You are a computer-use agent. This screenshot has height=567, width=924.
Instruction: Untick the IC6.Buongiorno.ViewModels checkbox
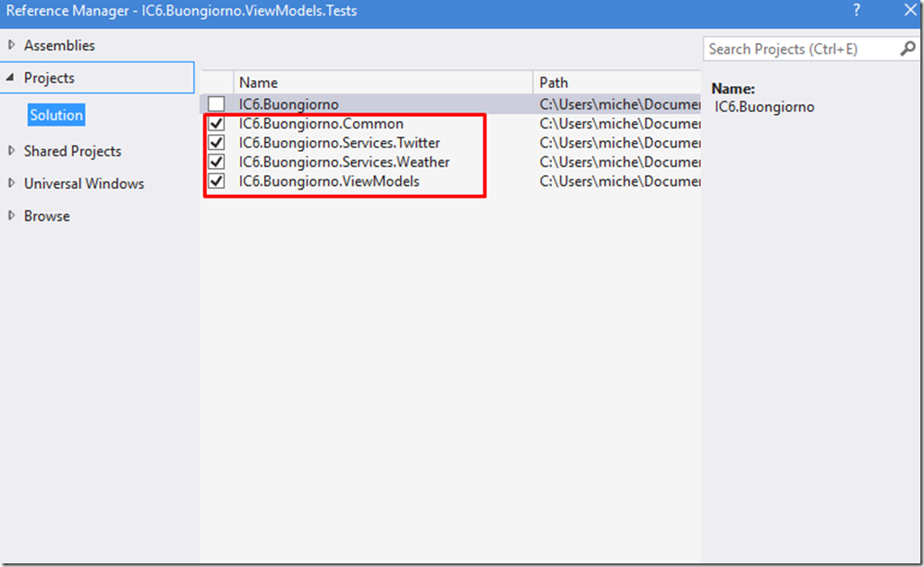click(217, 182)
